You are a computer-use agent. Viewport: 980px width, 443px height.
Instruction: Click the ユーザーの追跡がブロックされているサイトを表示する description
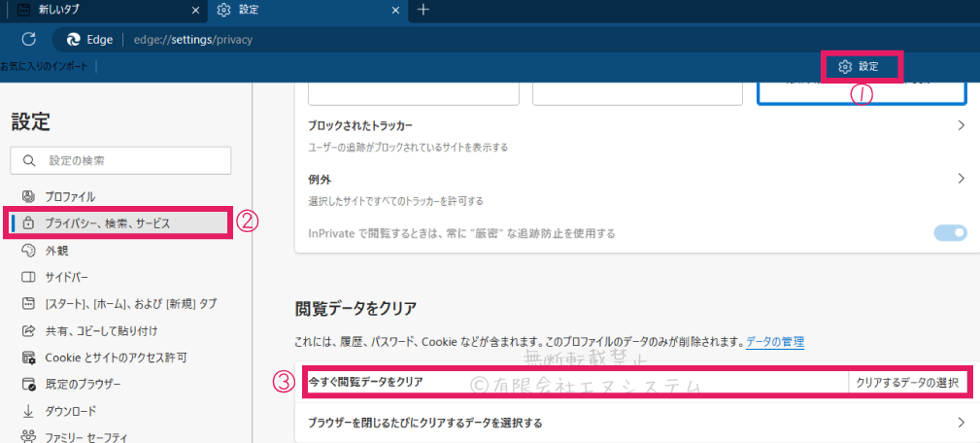(x=408, y=148)
